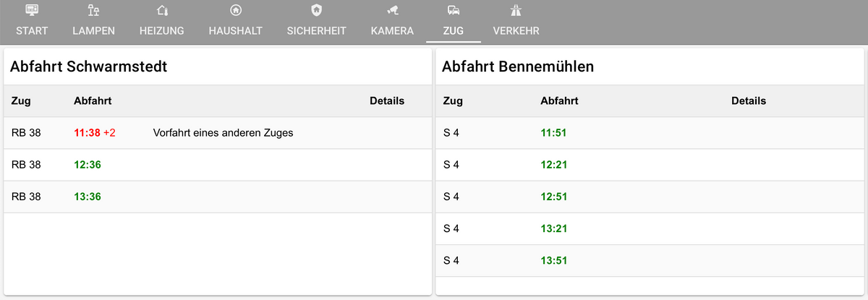
Task: Open the SICHERHEIT tab label
Action: 316,31
